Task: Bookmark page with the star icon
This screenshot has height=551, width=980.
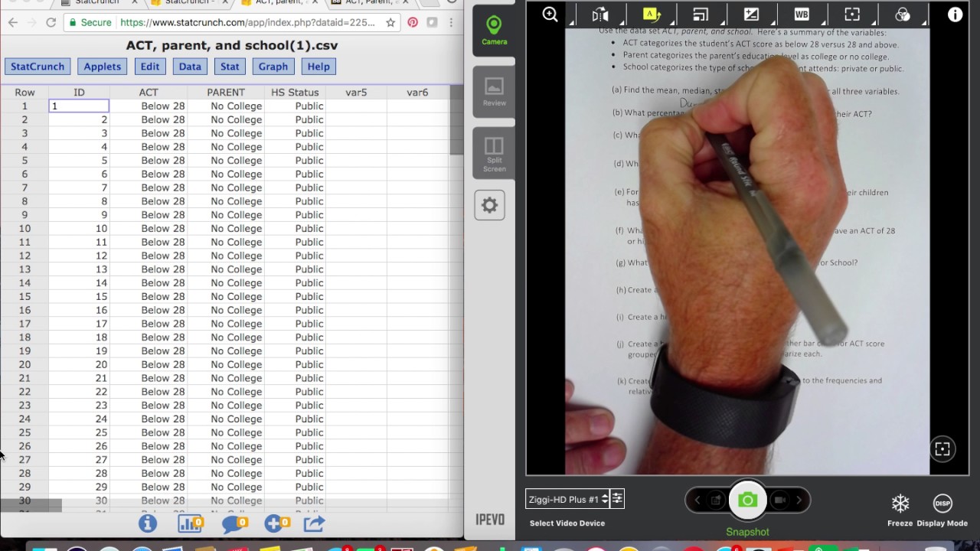Action: coord(390,23)
